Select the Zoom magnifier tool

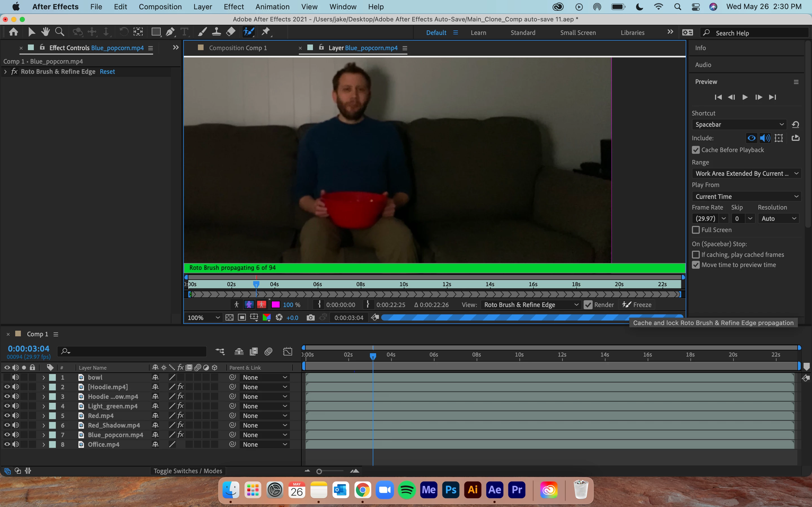tap(60, 32)
